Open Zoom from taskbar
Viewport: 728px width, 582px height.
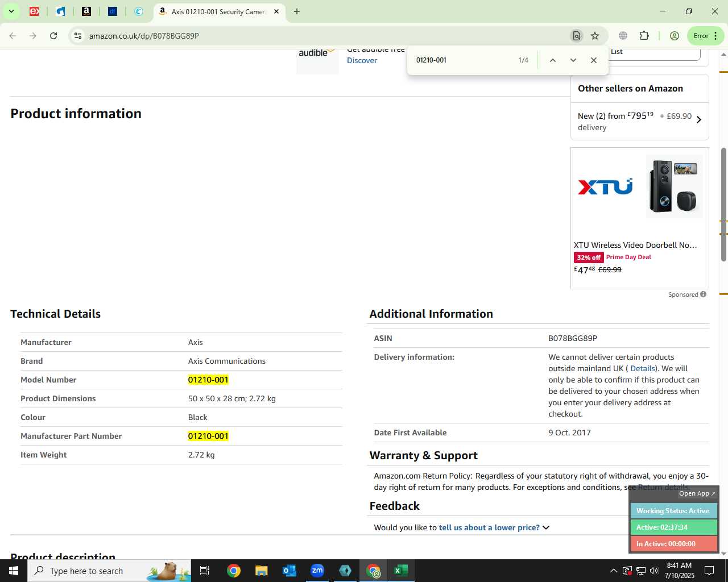pos(317,571)
